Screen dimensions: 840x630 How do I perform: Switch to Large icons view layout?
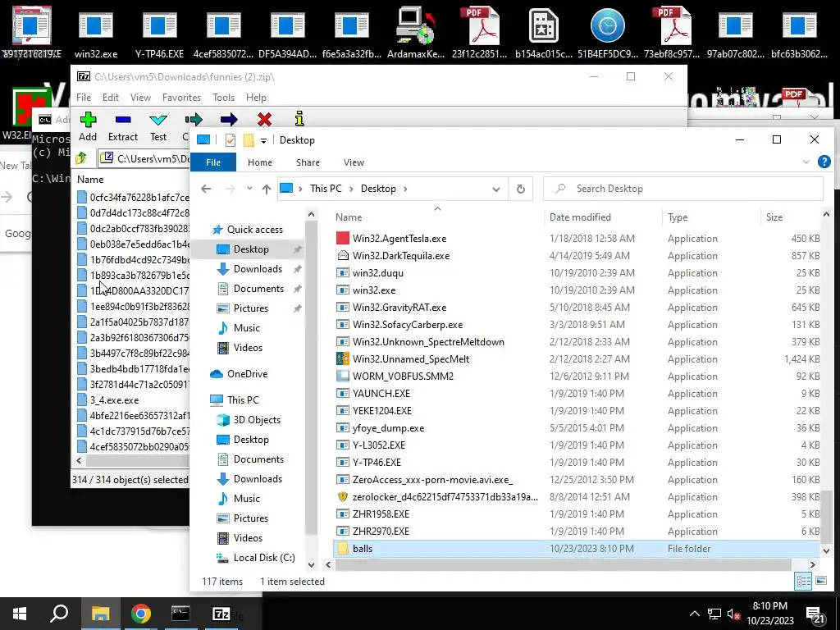pyautogui.click(x=820, y=581)
